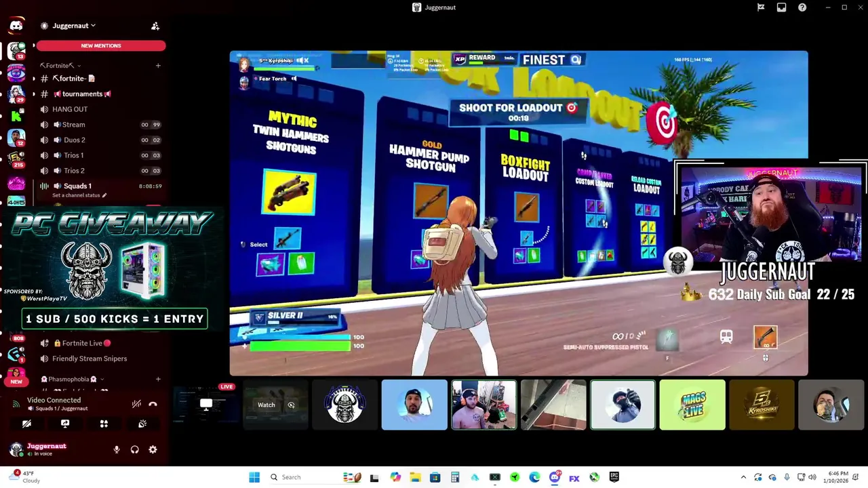The height and width of the screenshot is (488, 868).
Task: Add a channel to the Fortnite category
Action: point(158,66)
